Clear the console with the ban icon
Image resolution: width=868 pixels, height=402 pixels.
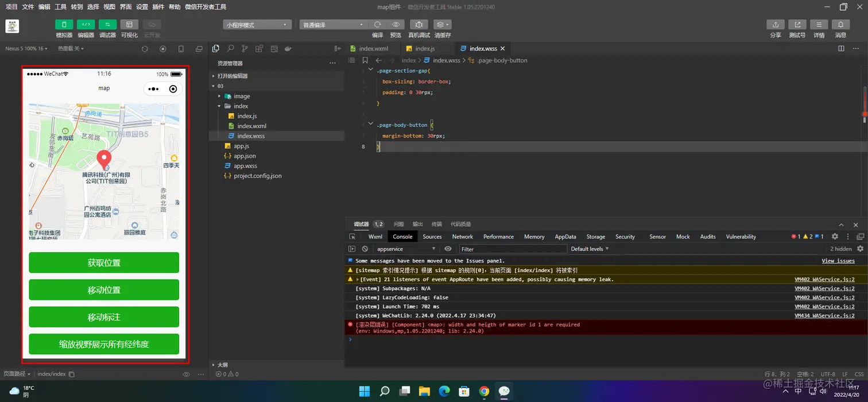tap(365, 249)
